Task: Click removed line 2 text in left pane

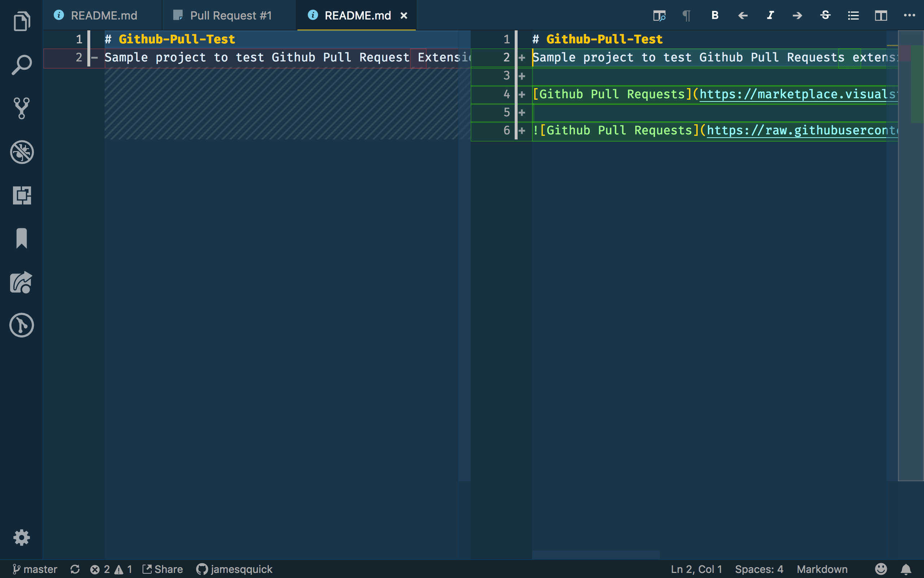Action: coord(287,57)
